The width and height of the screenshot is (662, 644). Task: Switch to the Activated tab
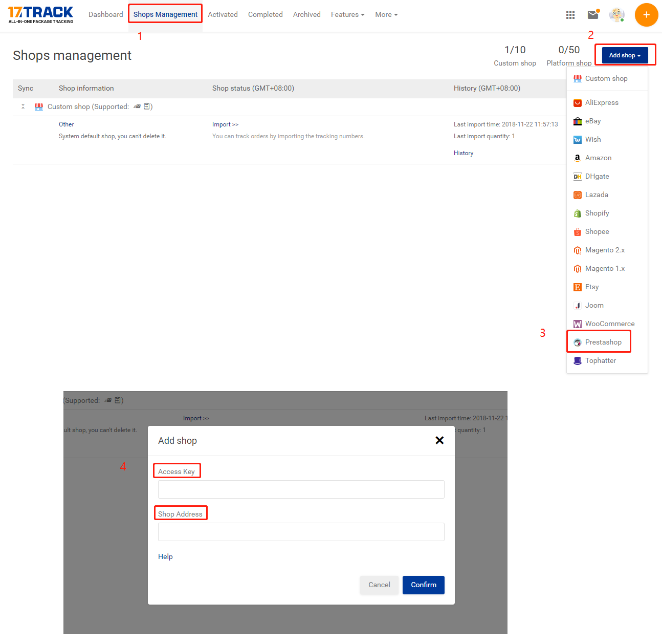(x=223, y=14)
